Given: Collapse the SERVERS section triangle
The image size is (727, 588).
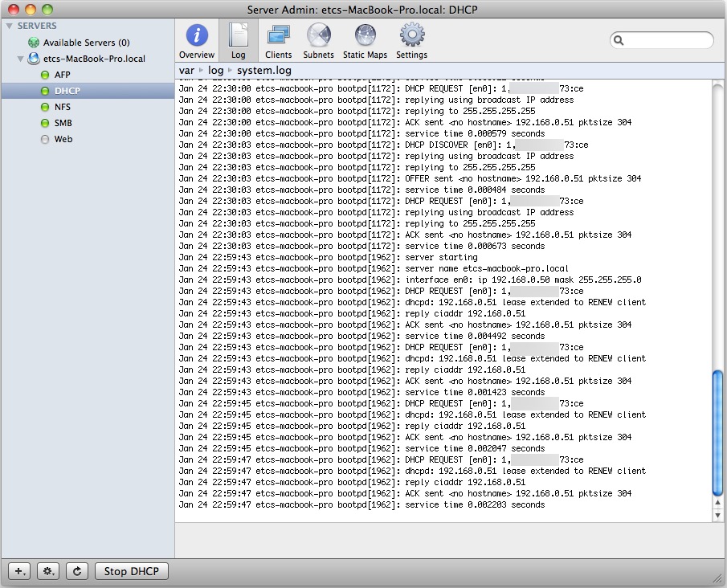Looking at the screenshot, I should [x=10, y=26].
